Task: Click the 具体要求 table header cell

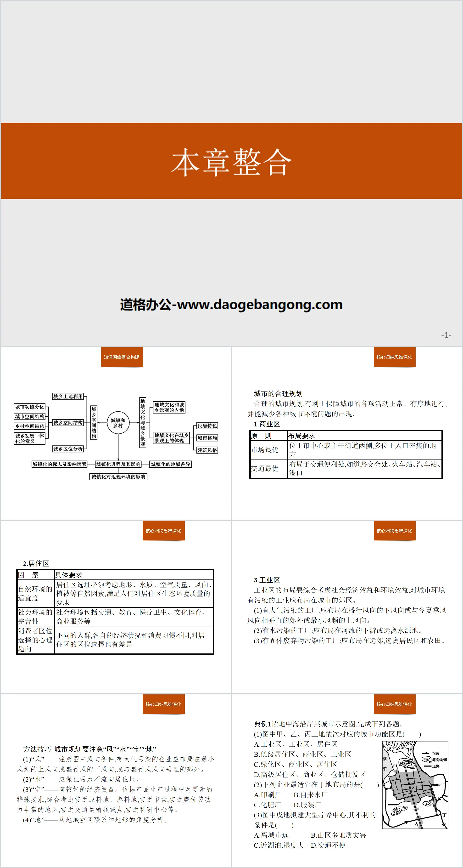Action: point(134,575)
